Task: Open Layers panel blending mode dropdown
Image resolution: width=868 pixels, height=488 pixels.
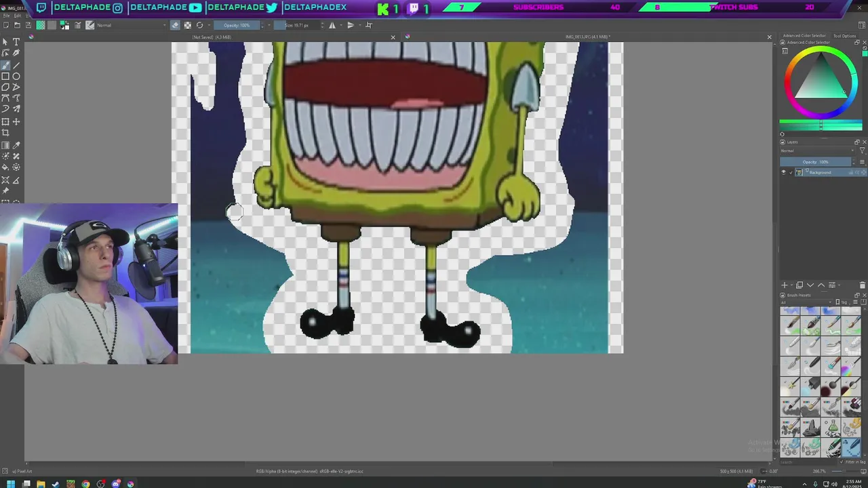Action: [x=818, y=150]
